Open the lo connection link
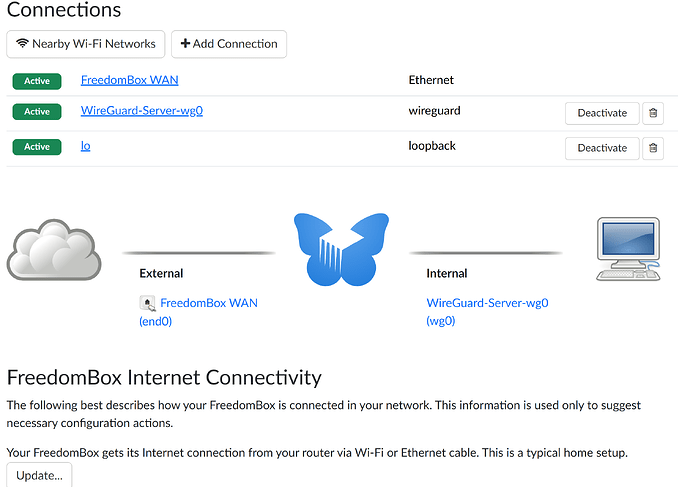This screenshot has width=690, height=487. 85,146
